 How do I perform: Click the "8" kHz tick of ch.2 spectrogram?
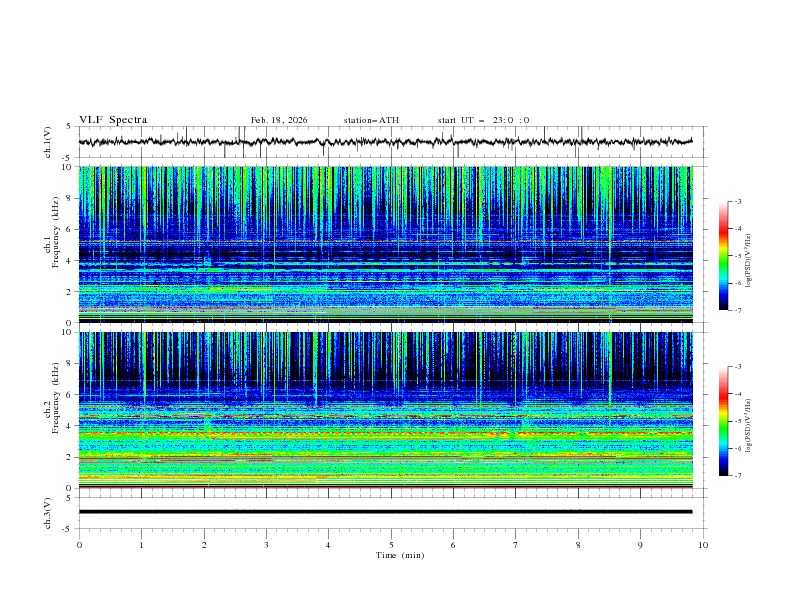71,364
